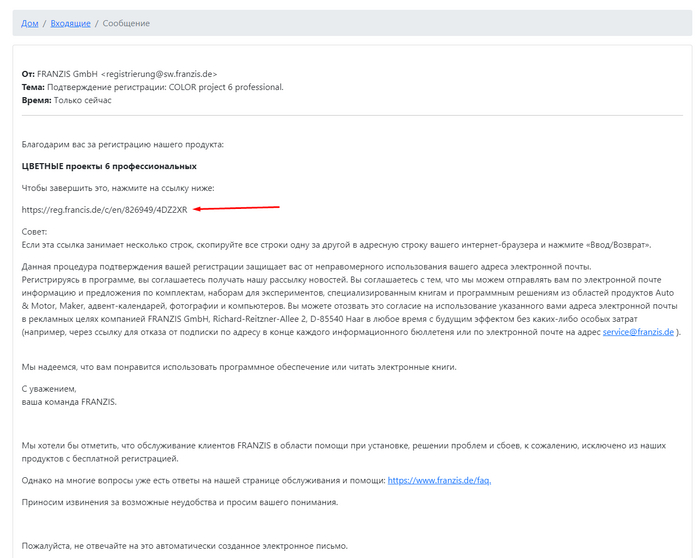This screenshot has height=558, width=700.
Task: Click the Приносим извинения apology line
Action: coord(180,502)
